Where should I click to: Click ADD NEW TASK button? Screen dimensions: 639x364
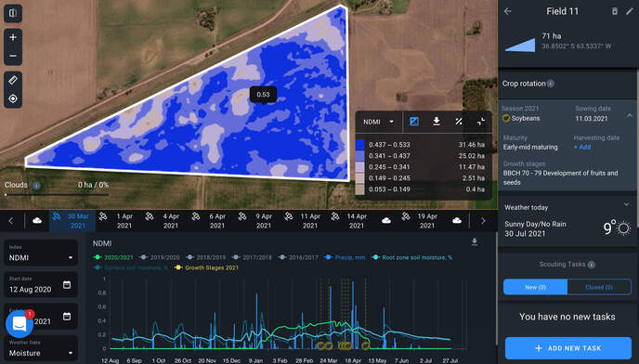(568, 348)
